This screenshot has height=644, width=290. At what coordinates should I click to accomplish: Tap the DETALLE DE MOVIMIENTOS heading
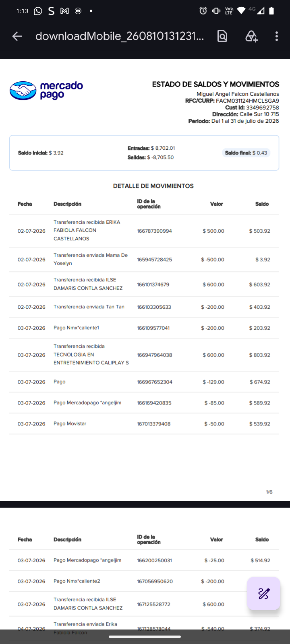pyautogui.click(x=153, y=186)
